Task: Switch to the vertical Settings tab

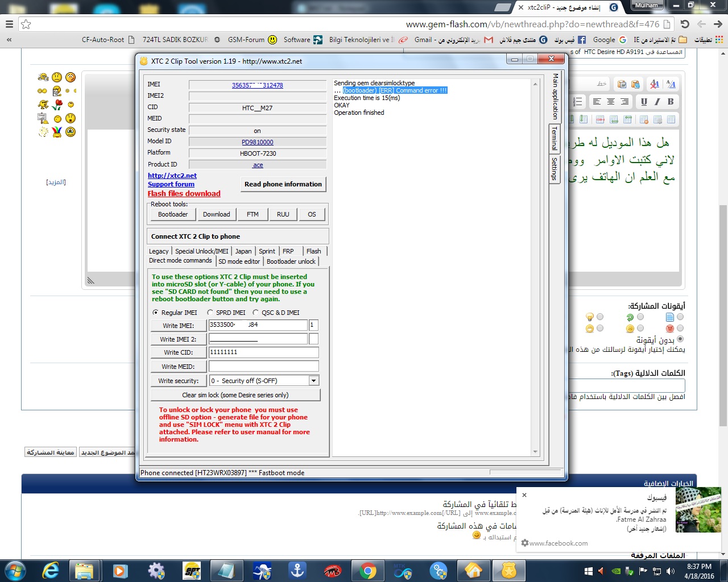Action: click(555, 169)
